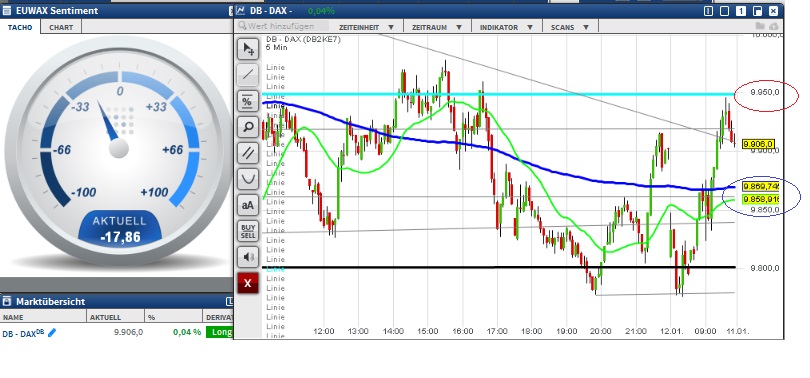Select the percent retracement tool
Screen dimensions: 810x378
coord(248,101)
